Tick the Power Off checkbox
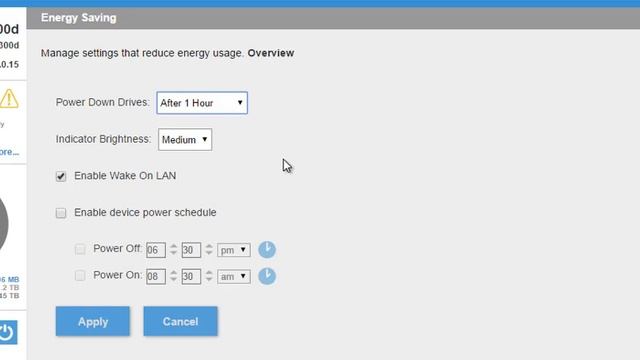Screen dimensions: 640x360 [80, 249]
